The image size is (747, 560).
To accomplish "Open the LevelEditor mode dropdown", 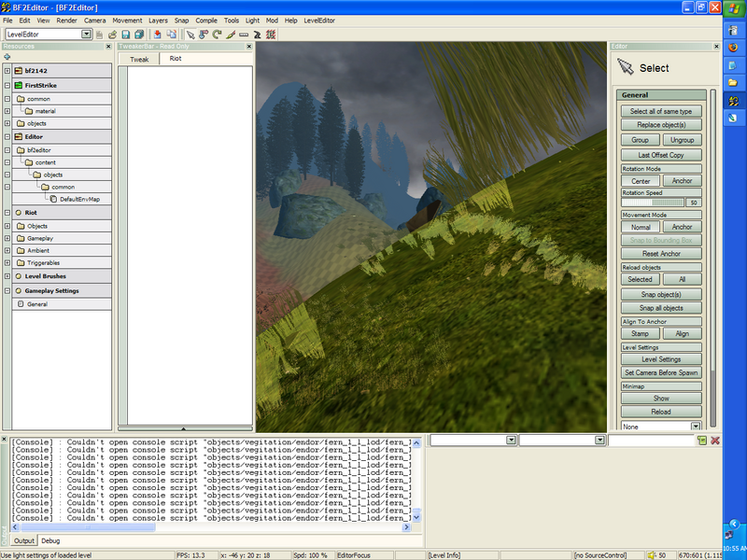I will click(86, 34).
